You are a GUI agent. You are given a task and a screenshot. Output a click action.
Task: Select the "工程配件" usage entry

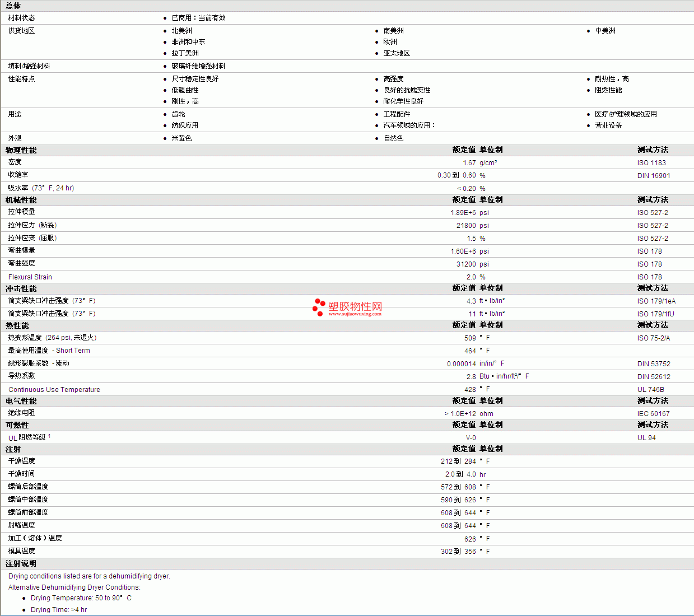(397, 114)
